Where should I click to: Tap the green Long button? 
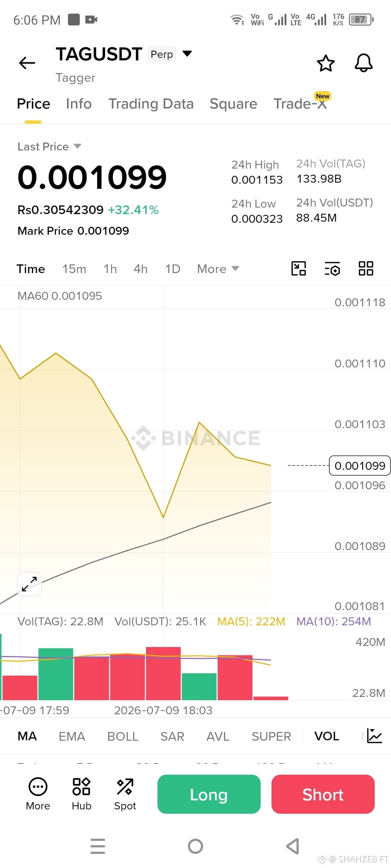(x=209, y=794)
